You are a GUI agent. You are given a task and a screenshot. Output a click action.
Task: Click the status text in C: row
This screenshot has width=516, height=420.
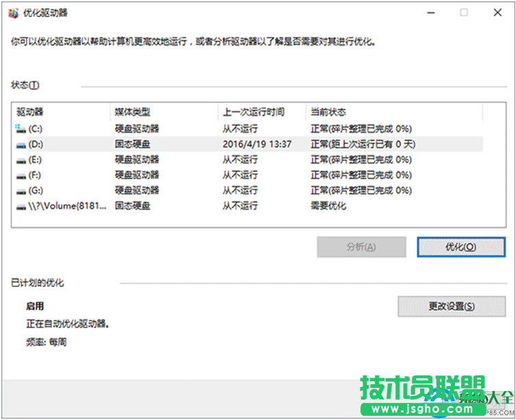tap(361, 129)
